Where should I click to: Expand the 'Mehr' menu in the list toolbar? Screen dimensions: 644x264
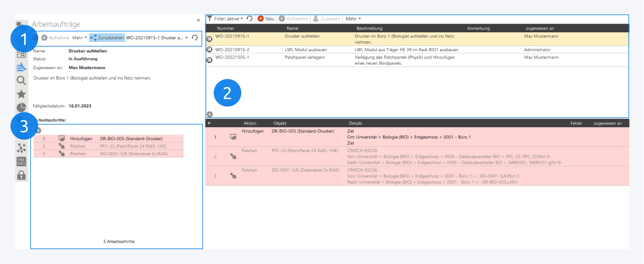(353, 19)
